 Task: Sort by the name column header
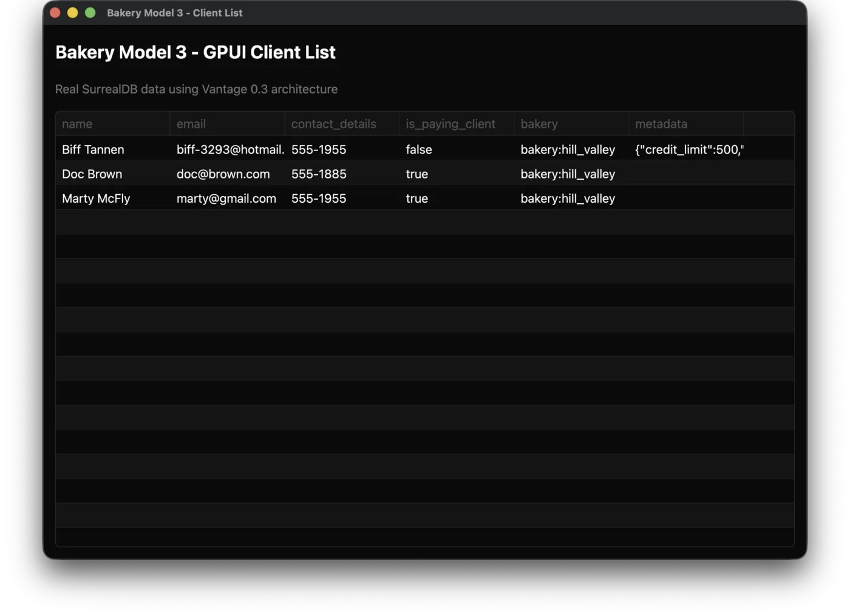click(113, 124)
